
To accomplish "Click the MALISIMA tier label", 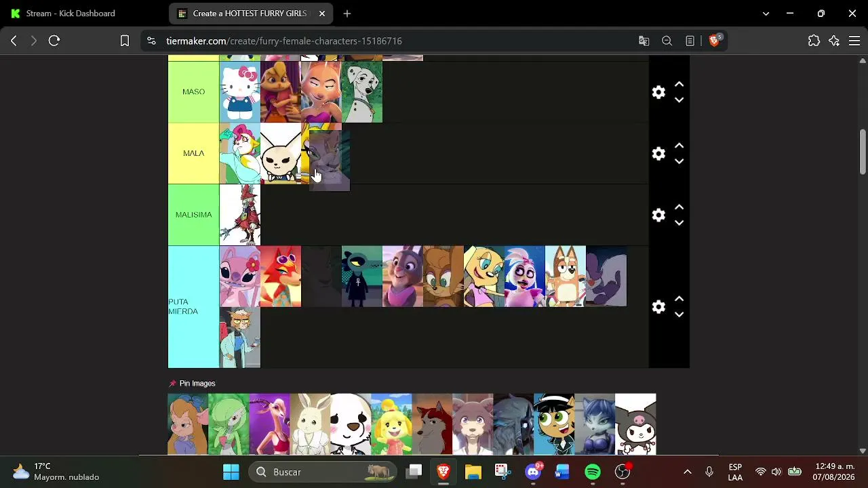I will (x=193, y=215).
